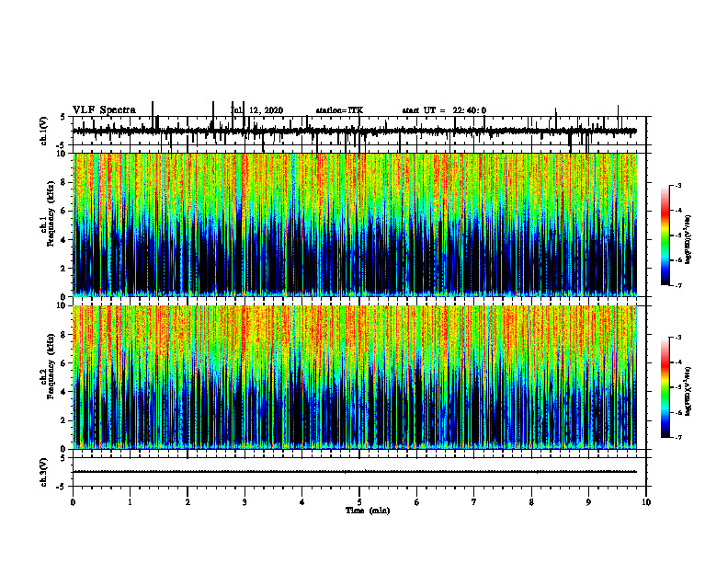This screenshot has height=563, width=728.
Task: Click the "10" tick on the Time axis
Action: 646,502
